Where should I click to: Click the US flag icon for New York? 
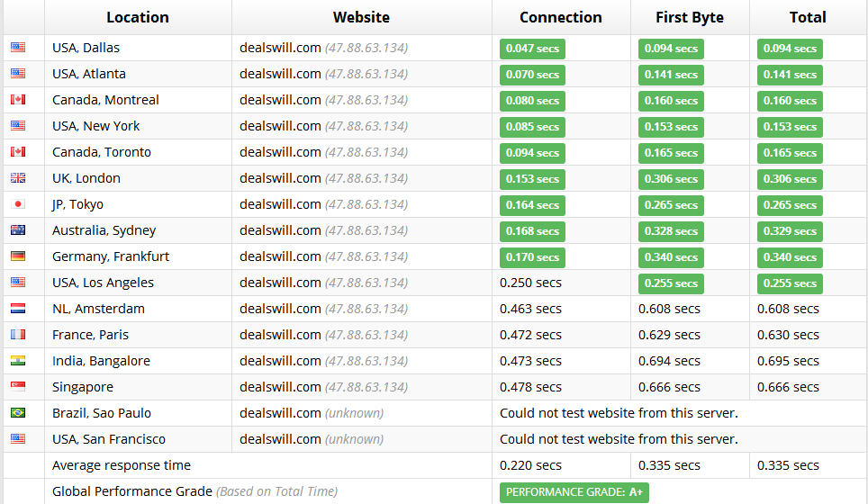18,126
